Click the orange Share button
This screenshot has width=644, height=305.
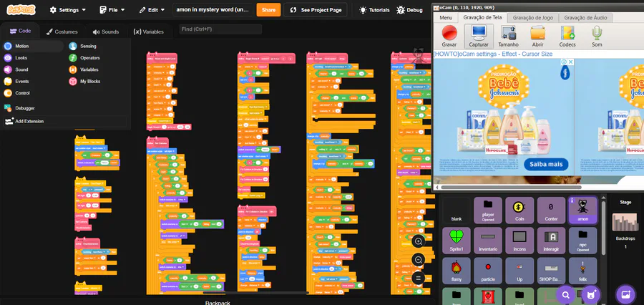268,10
